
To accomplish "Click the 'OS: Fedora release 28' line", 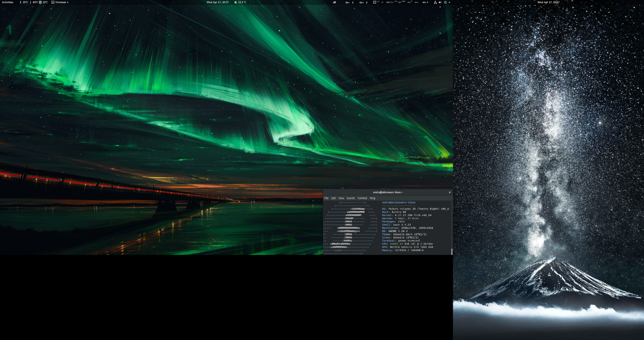I will [415, 209].
